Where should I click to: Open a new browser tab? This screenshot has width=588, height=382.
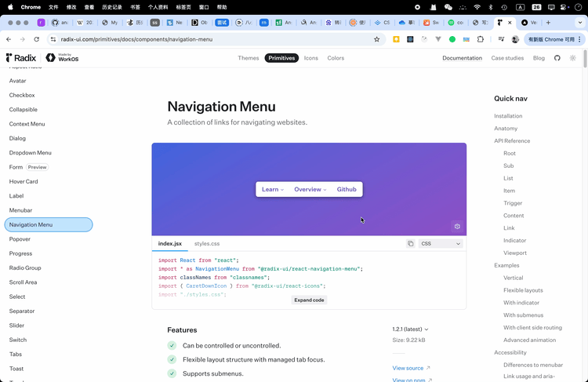pos(548,23)
